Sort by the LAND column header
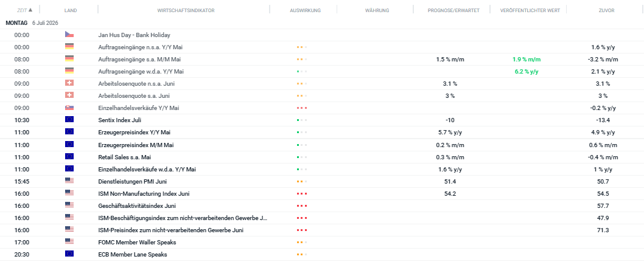 tap(71, 10)
